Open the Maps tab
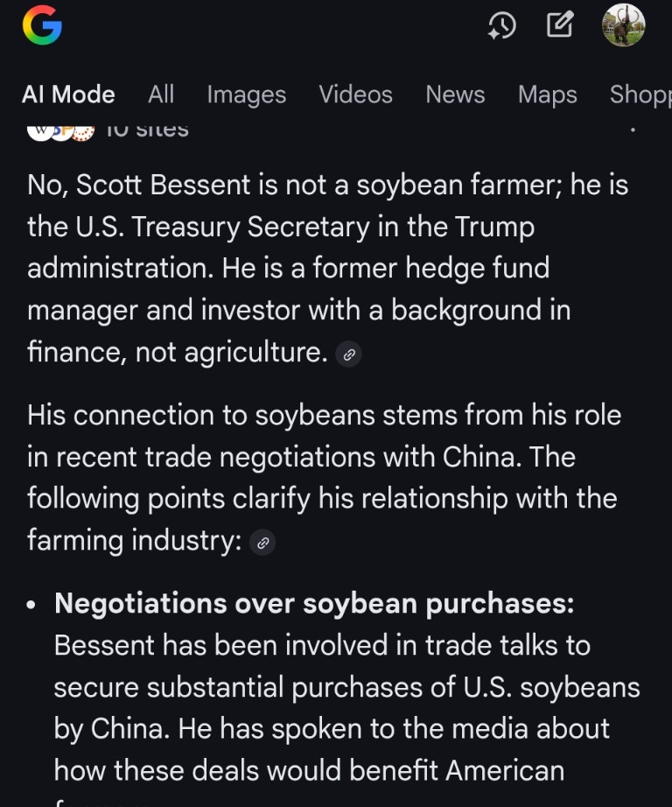The width and height of the screenshot is (672, 807). point(547,95)
